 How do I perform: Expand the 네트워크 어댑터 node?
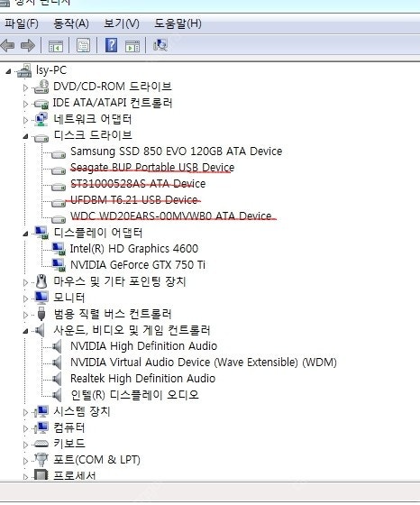pyautogui.click(x=25, y=120)
